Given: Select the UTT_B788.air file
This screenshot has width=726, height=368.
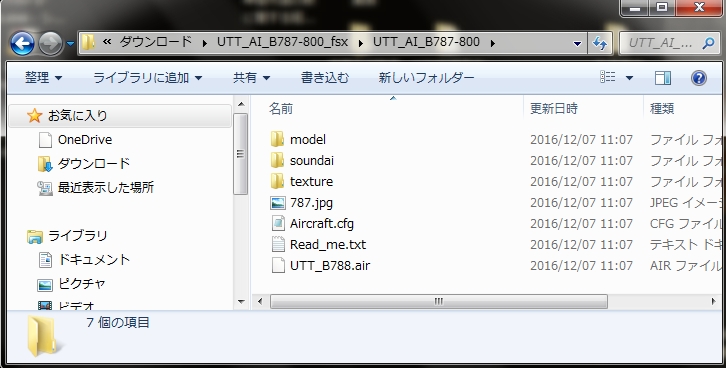Looking at the screenshot, I should coord(330,266).
